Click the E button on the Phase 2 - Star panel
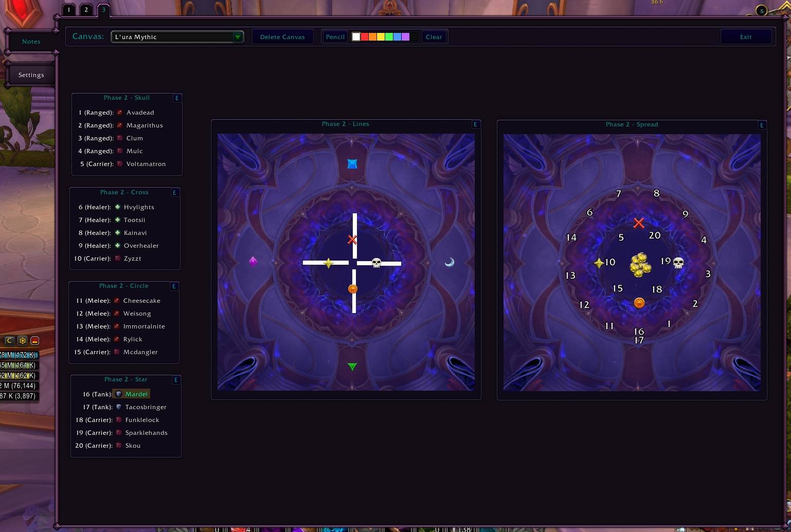This screenshot has width=791, height=532. 176,380
